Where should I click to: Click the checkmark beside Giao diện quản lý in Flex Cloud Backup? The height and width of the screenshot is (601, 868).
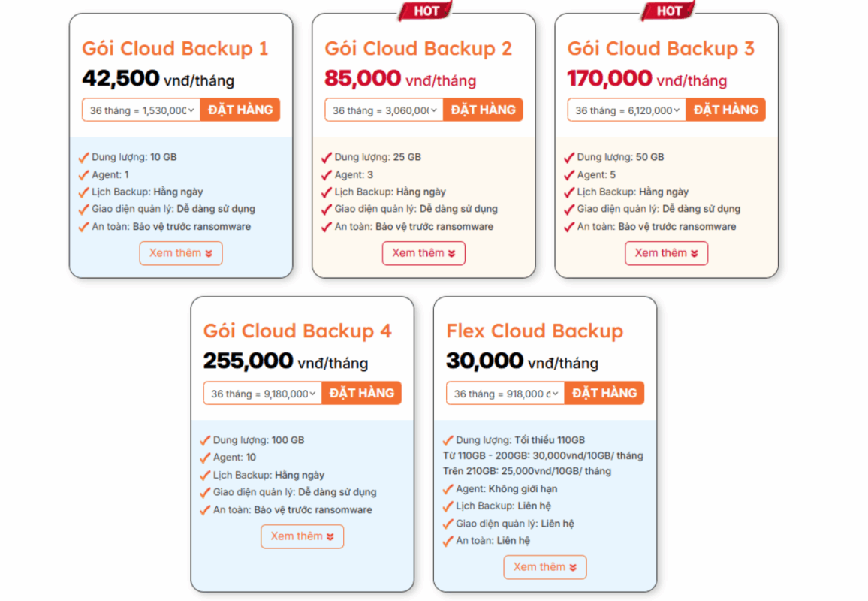(x=448, y=524)
